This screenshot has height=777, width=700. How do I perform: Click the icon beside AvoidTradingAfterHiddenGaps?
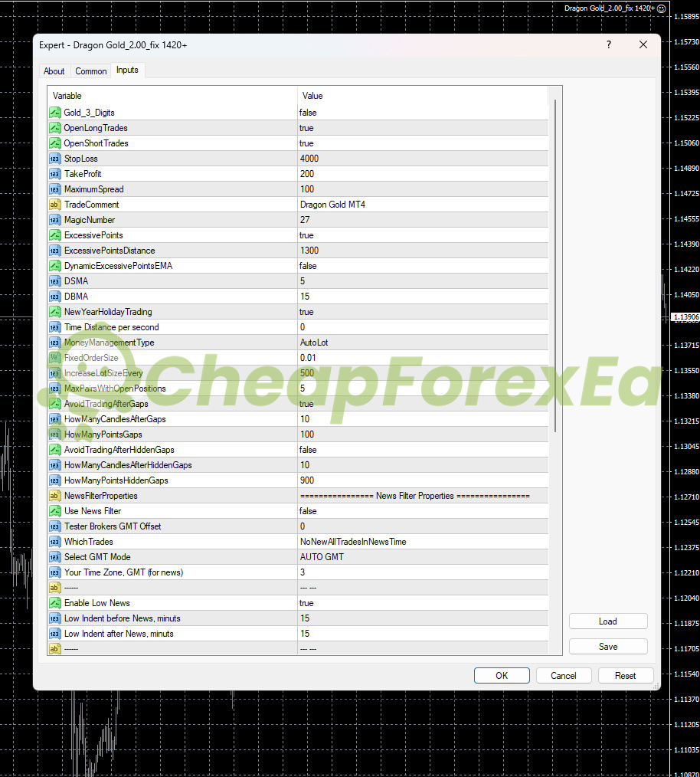[55, 450]
